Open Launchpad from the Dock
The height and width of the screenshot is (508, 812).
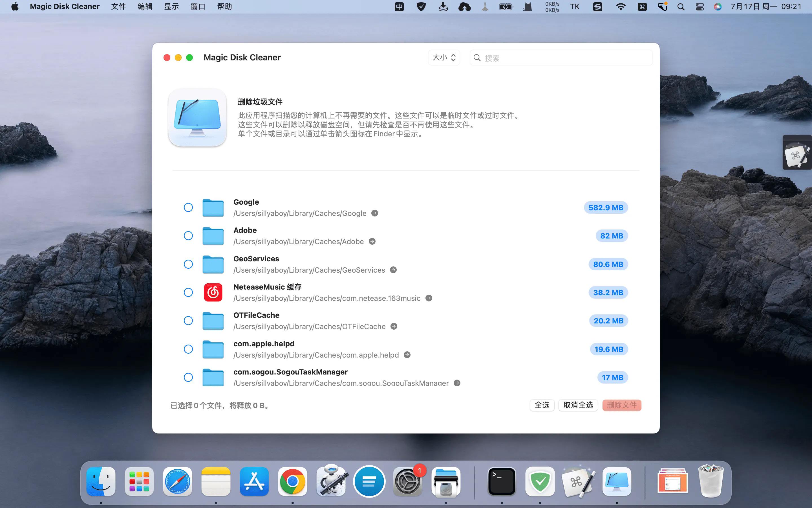[139, 481]
